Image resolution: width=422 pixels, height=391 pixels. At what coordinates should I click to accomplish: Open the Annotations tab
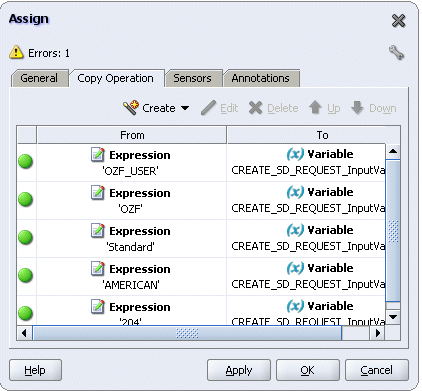tap(261, 78)
